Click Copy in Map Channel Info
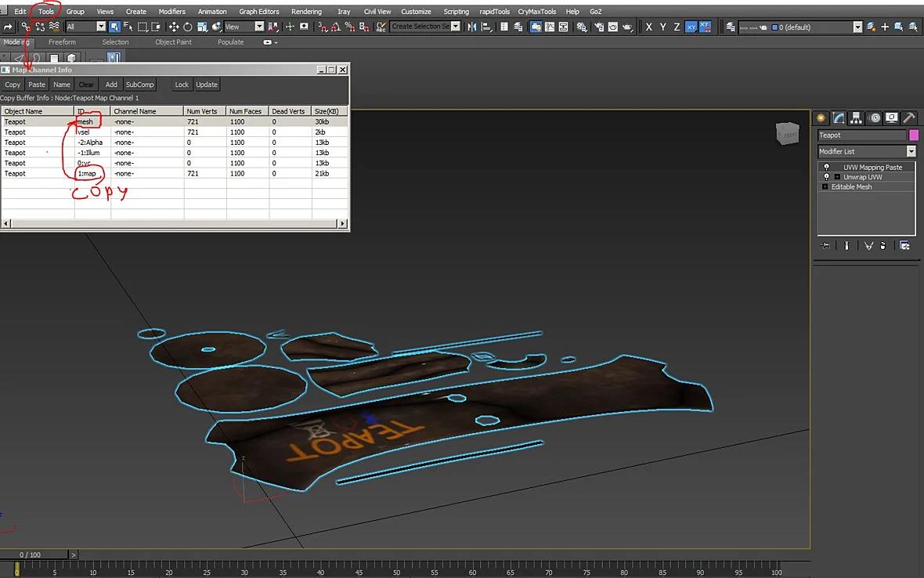This screenshot has width=924, height=578. (x=13, y=85)
